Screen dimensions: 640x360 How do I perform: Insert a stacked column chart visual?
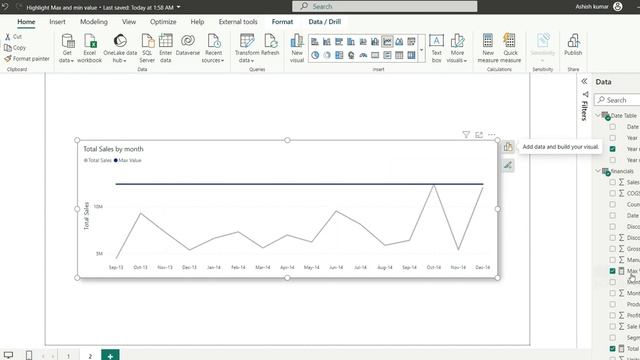coord(327,41)
